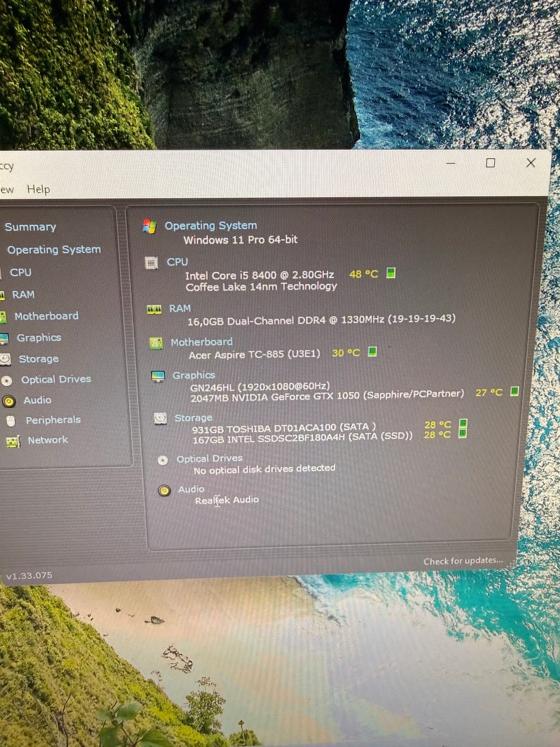Click the Windows flag icon beside Operating System
The image size is (560, 747).
tap(150, 226)
